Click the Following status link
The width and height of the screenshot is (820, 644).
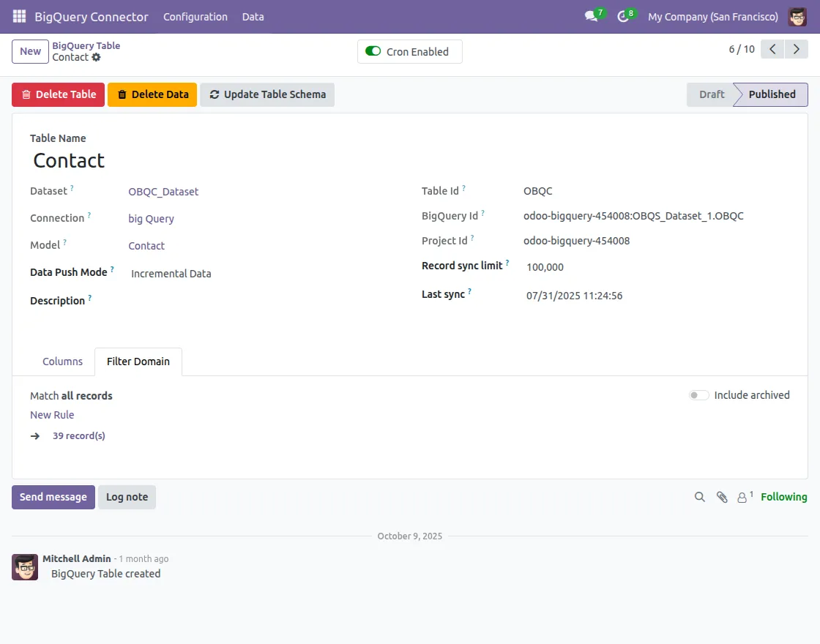click(x=784, y=497)
